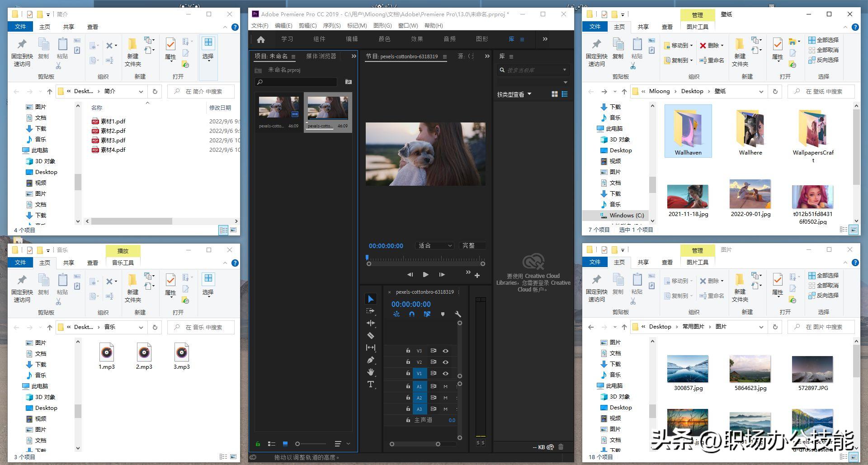Toggle the lock on track V2
Screen dimensions: 868x465
(408, 362)
